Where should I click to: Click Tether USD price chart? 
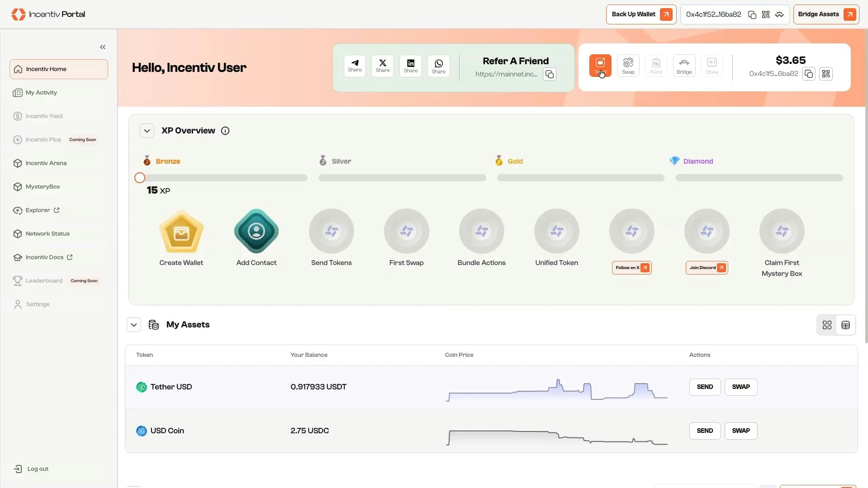pyautogui.click(x=557, y=390)
